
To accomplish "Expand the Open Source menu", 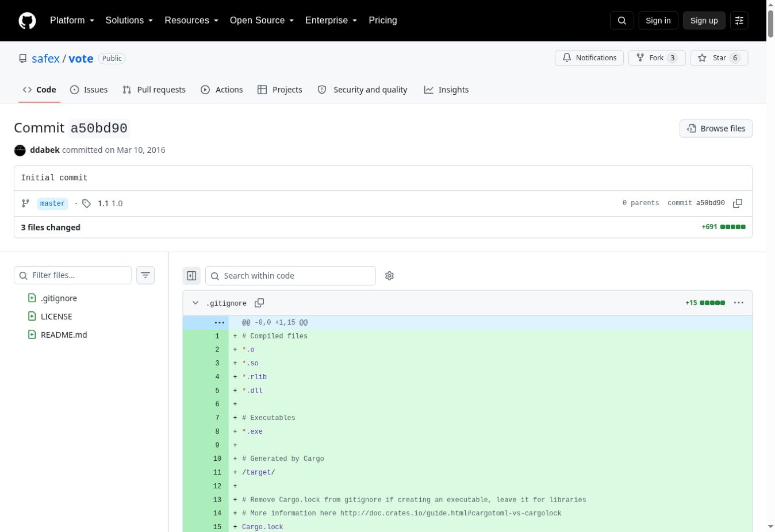I will point(262,20).
